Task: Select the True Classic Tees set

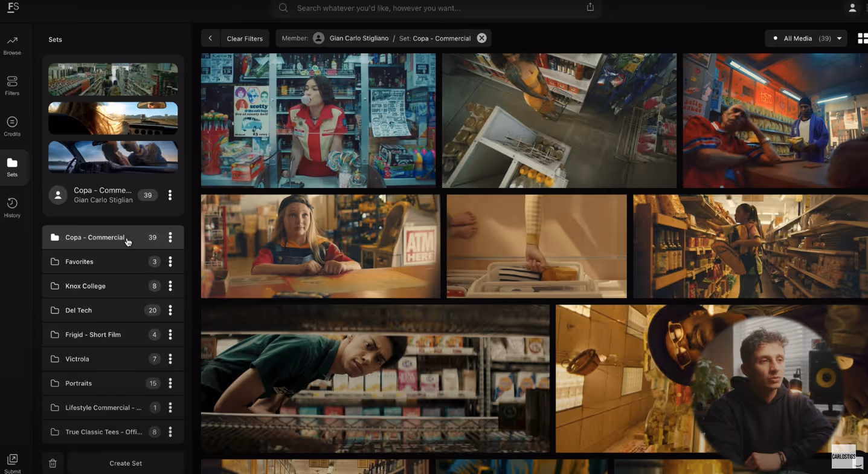Action: 113,432
